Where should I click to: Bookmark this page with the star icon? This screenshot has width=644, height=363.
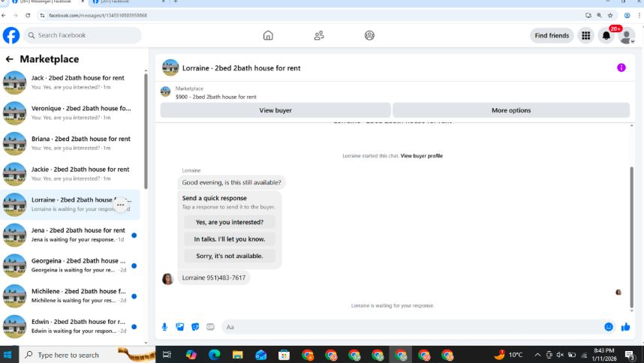coord(610,16)
